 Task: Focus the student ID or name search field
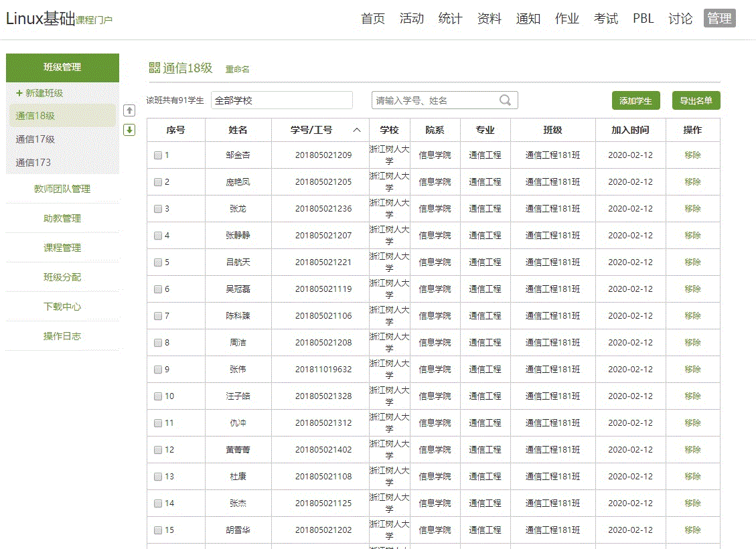(x=435, y=100)
